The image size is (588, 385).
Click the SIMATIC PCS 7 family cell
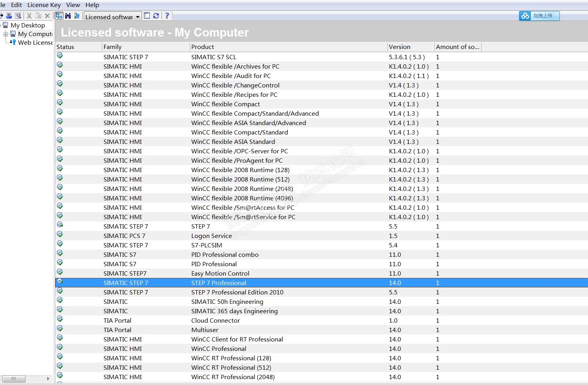124,236
